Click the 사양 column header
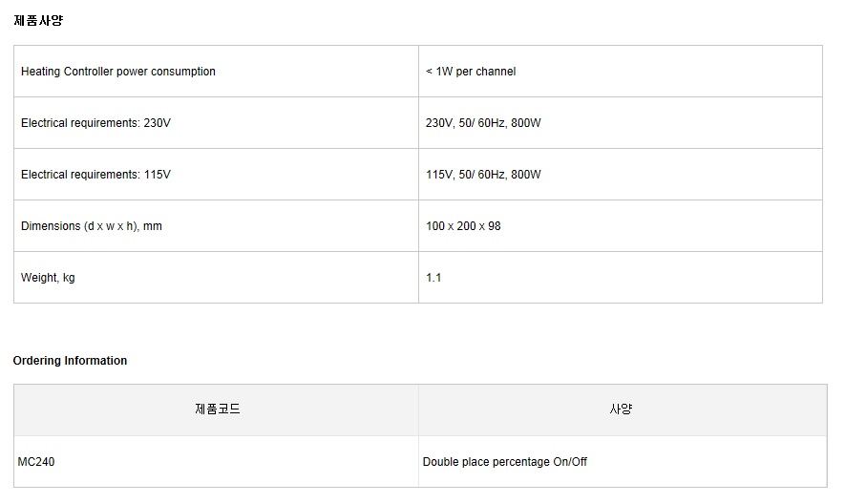866x504 pixels. click(x=623, y=410)
